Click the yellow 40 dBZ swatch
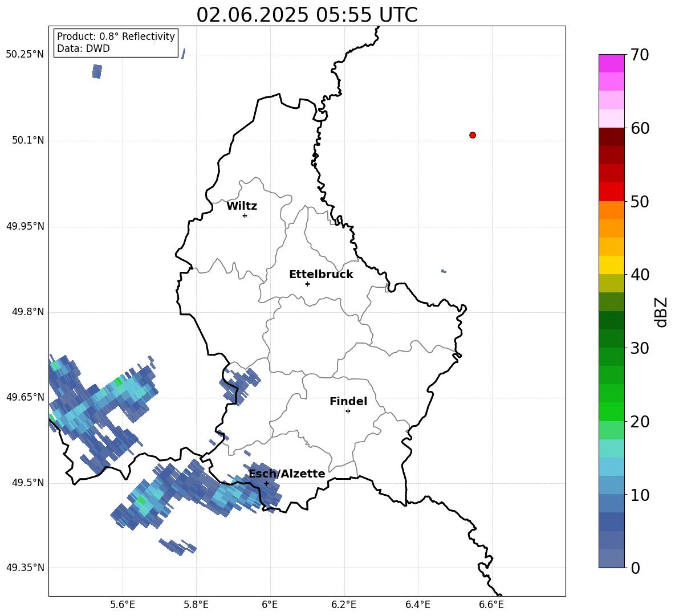Image resolution: width=675 pixels, height=616 pixels. point(612,265)
